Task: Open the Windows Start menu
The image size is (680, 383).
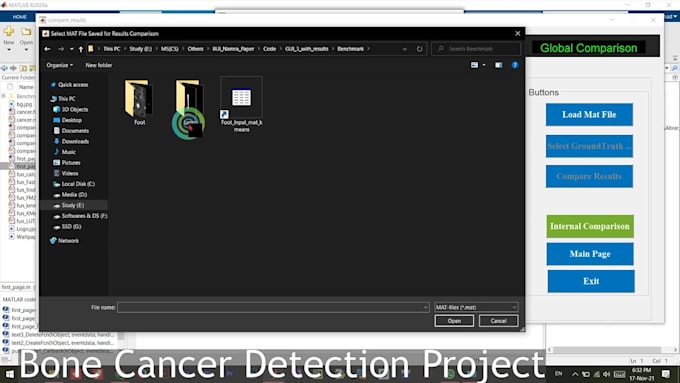Action: (x=9, y=374)
